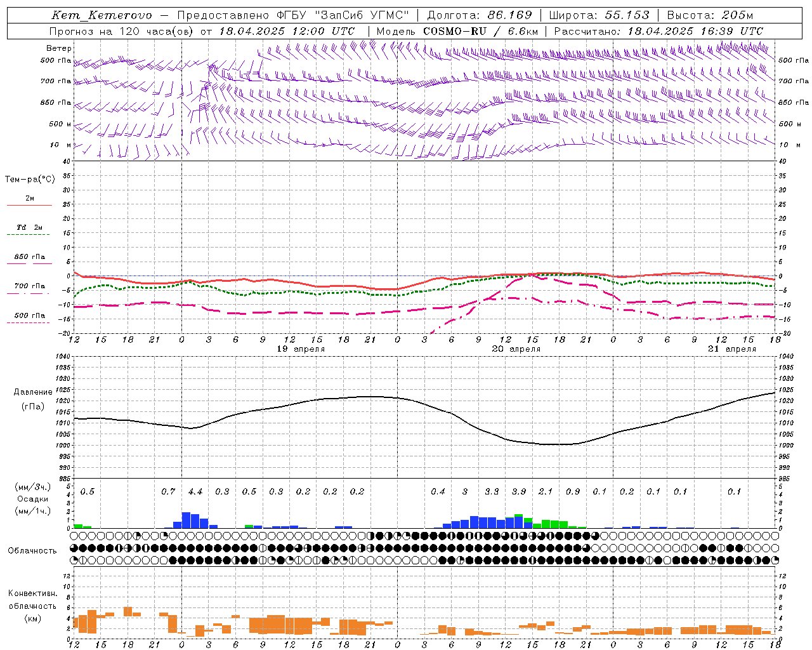The height and width of the screenshot is (650, 812).
Task: Click the station title "Kem_Kemerovo"
Action: pos(101,15)
